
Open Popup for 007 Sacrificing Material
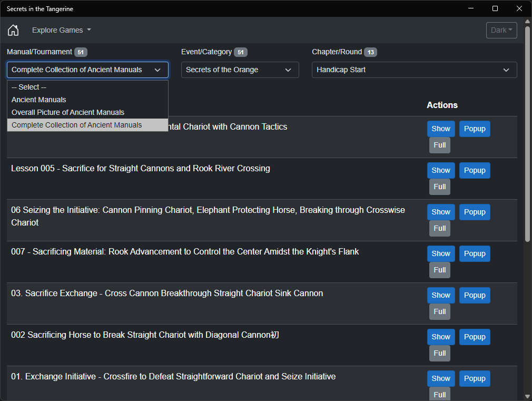475,253
